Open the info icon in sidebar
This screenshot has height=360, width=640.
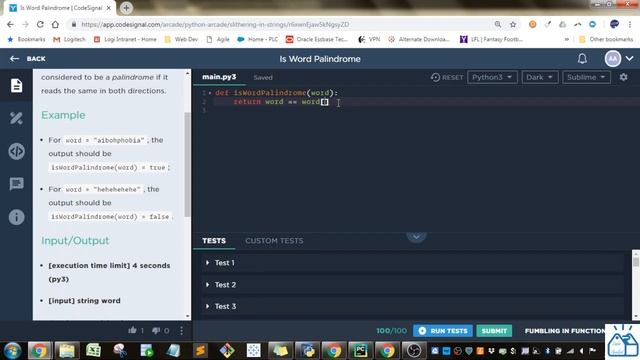(x=16, y=217)
